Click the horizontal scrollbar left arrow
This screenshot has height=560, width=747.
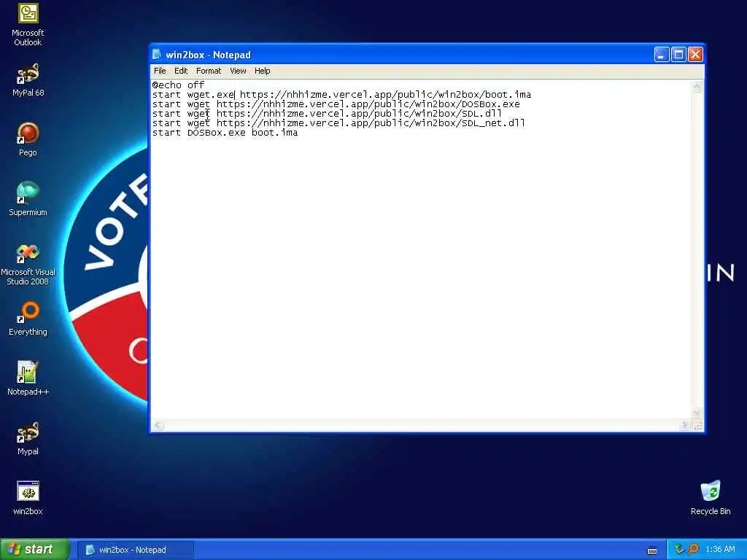pos(158,425)
